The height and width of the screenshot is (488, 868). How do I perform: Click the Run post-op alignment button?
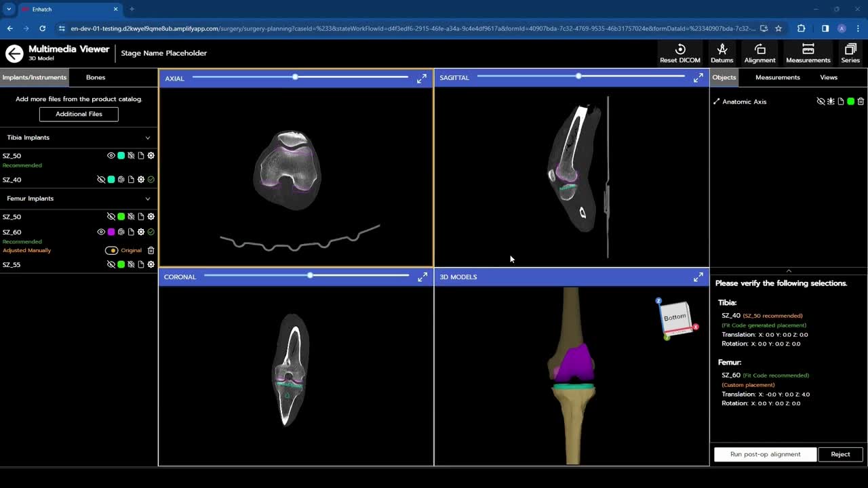(x=765, y=454)
